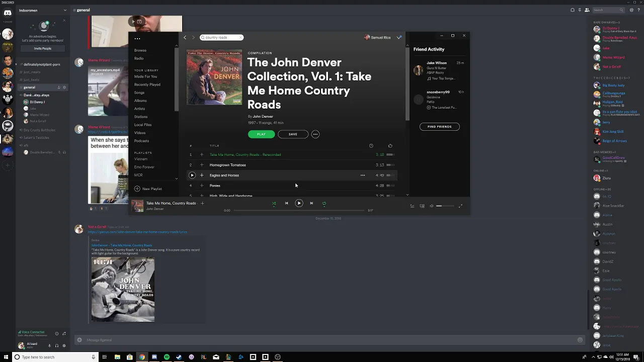The width and height of the screenshot is (644, 362).
Task: Open the Emo Forever playlist
Action: click(144, 167)
